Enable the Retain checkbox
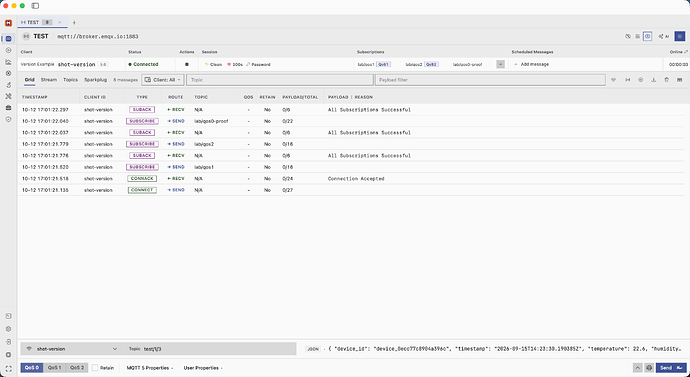The height and width of the screenshot is (377, 690). 95,368
